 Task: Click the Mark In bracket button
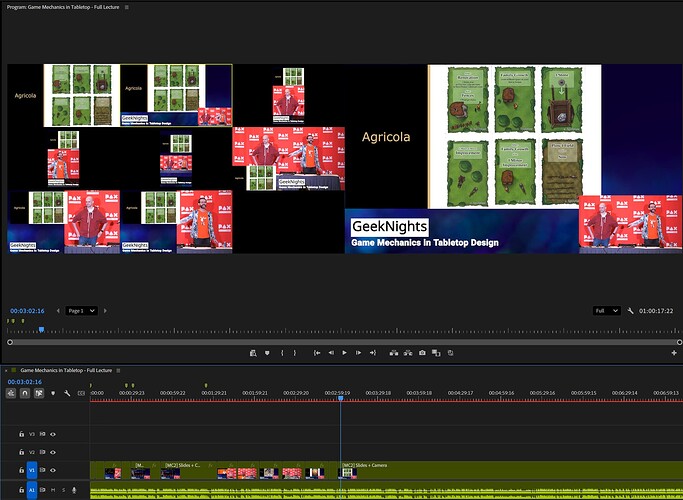(x=282, y=353)
